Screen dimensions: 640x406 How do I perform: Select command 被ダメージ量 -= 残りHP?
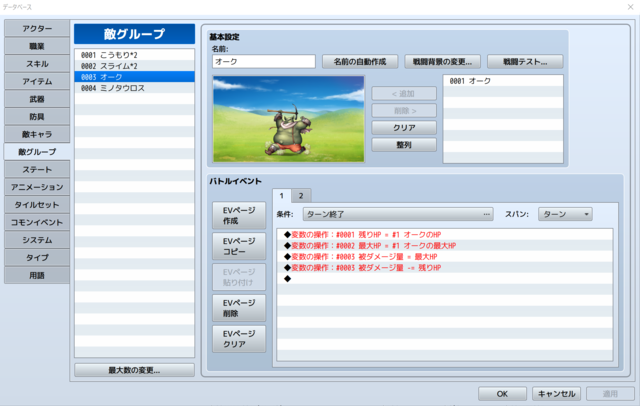click(445, 268)
